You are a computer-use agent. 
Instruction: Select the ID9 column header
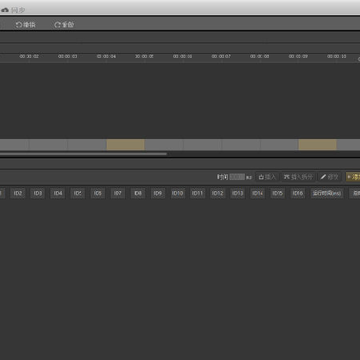(158, 193)
